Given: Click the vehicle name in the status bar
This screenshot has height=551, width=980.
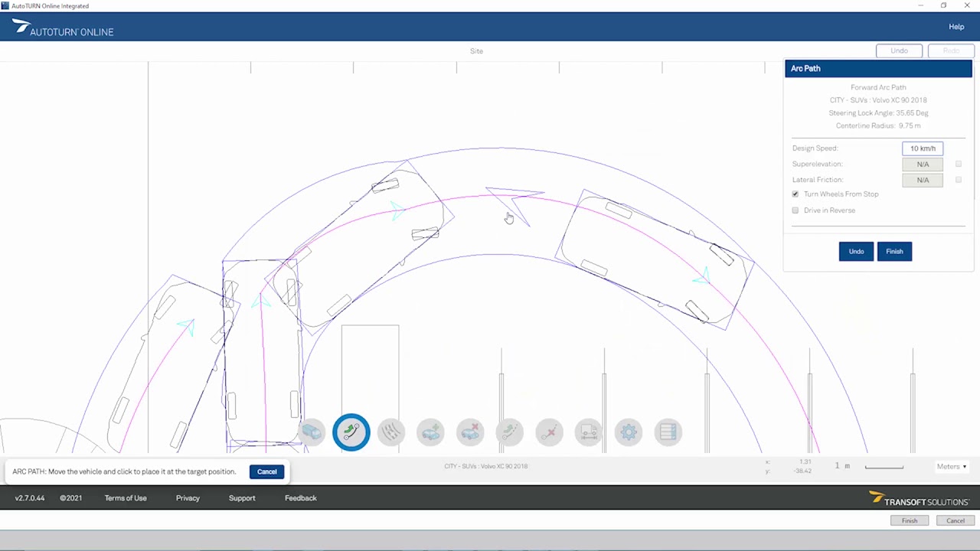Looking at the screenshot, I should (x=485, y=466).
